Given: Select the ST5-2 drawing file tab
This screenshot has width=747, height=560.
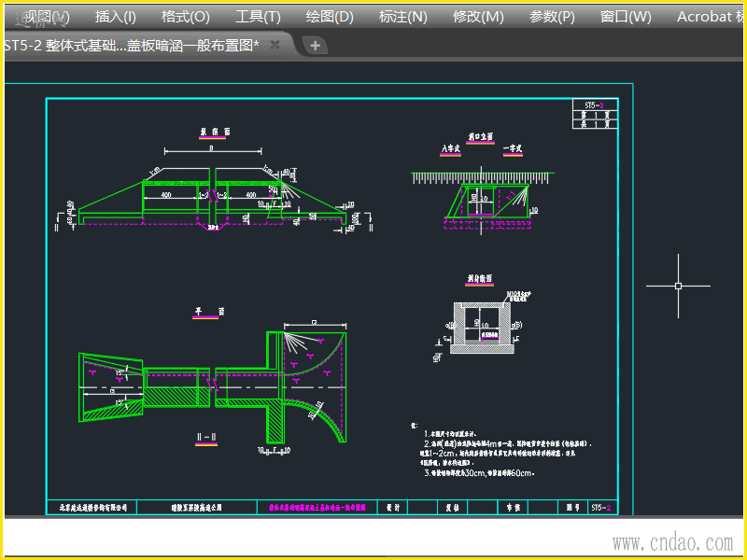Looking at the screenshot, I should (x=131, y=45).
